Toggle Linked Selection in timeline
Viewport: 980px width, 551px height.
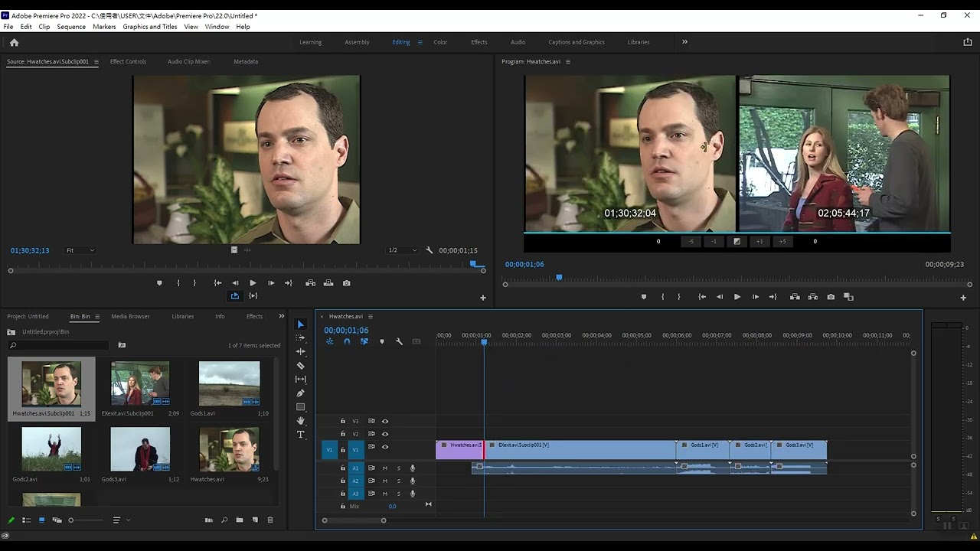tap(364, 341)
